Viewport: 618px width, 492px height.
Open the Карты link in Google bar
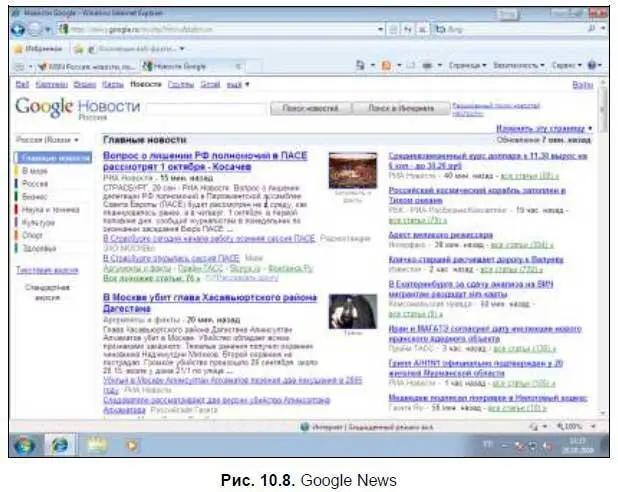[113, 84]
